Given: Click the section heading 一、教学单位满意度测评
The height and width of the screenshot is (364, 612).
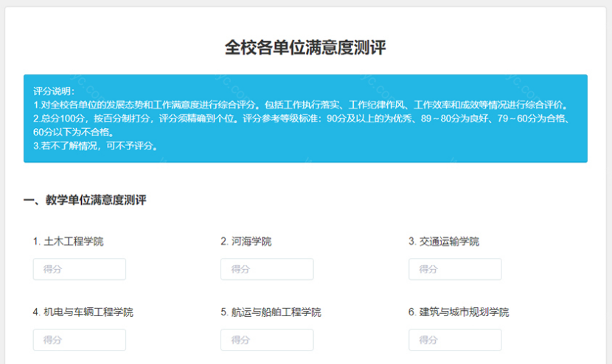Looking at the screenshot, I should [85, 200].
